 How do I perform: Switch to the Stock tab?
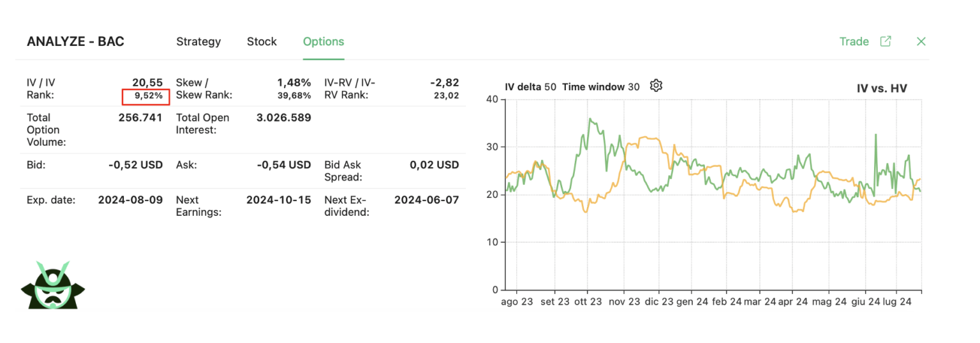coord(262,42)
